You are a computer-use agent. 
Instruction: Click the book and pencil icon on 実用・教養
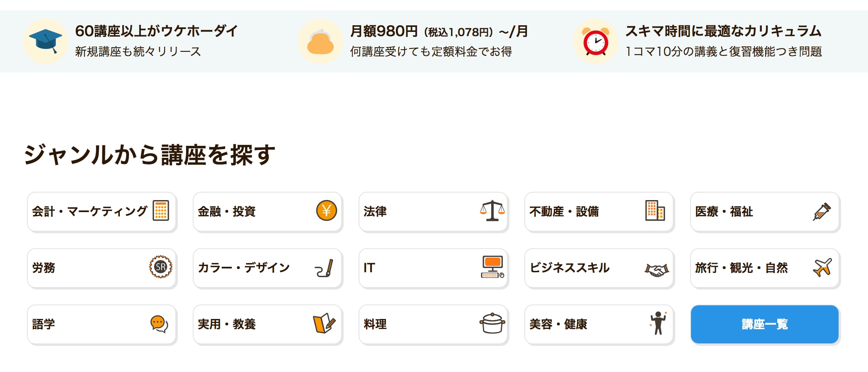coord(324,323)
